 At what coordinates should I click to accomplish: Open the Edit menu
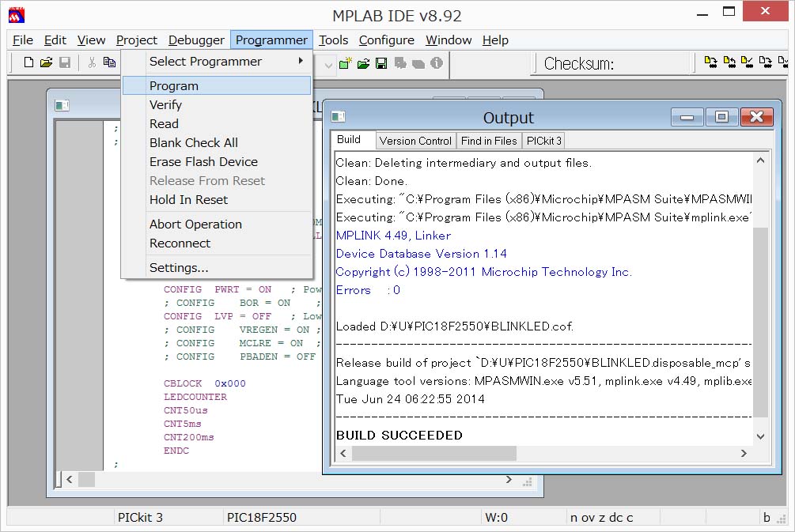55,40
